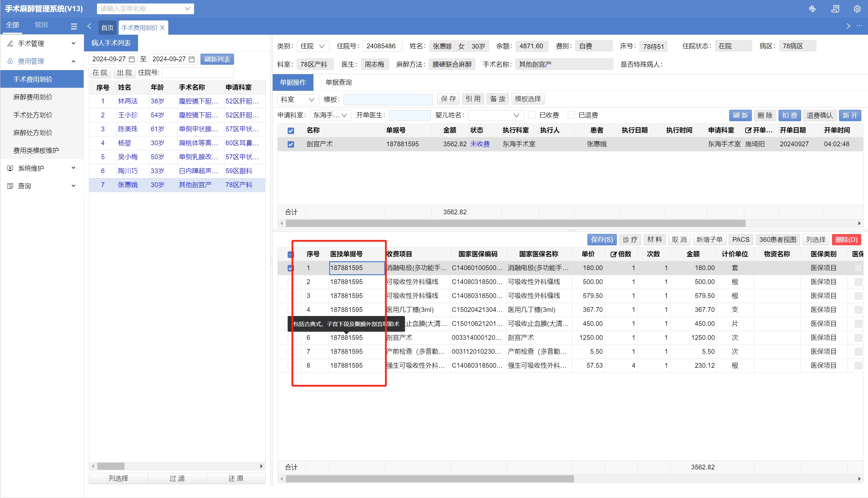Click the tab scroll-right arrow icon

(x=848, y=26)
